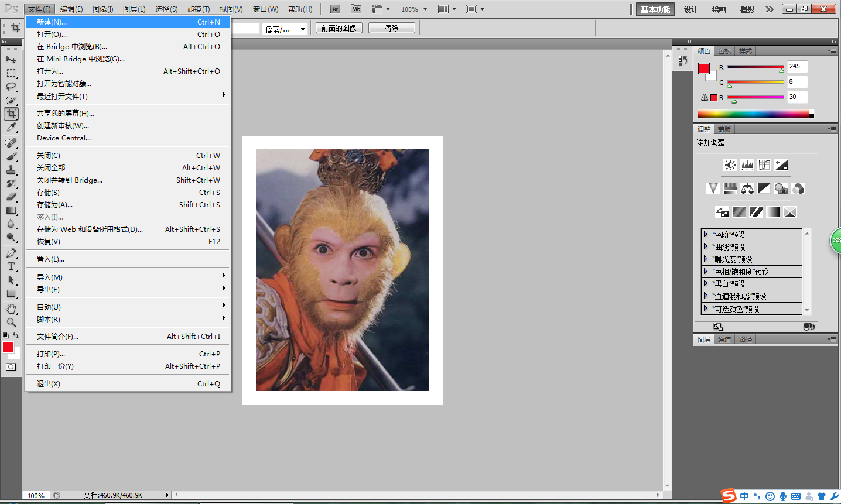Select the Horizontal Type tool
This screenshot has height=504, width=841.
click(11, 266)
